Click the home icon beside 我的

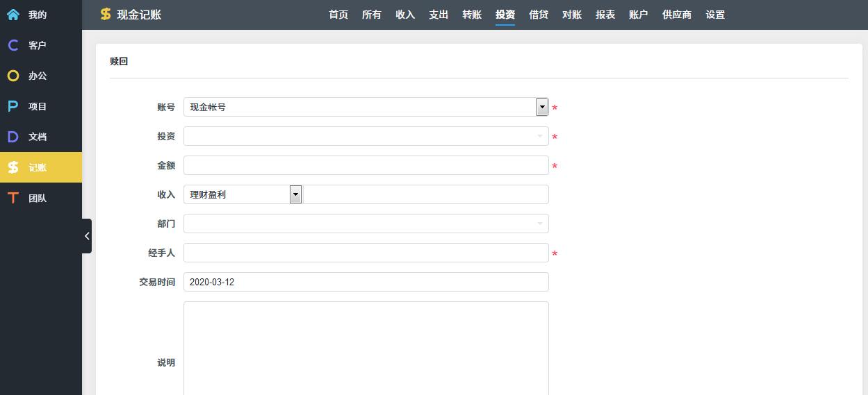click(13, 15)
